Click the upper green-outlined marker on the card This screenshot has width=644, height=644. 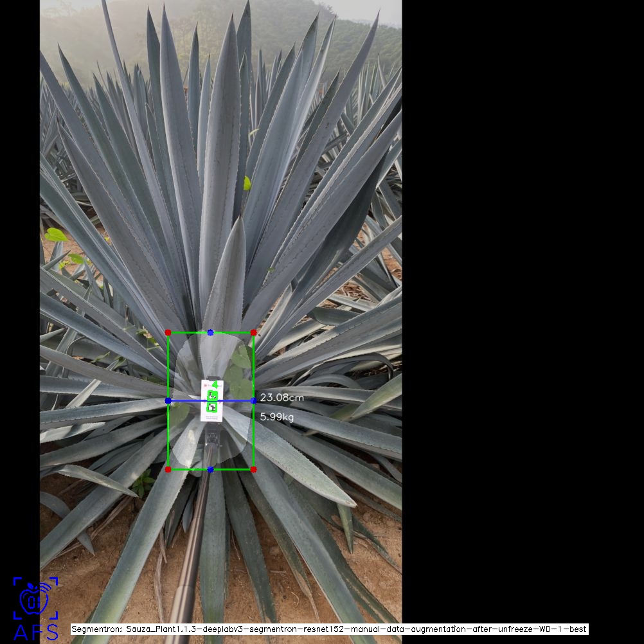click(212, 395)
